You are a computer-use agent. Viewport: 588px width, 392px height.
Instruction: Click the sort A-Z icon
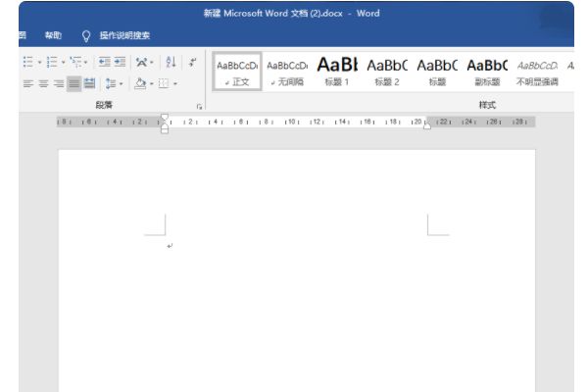coord(171,62)
